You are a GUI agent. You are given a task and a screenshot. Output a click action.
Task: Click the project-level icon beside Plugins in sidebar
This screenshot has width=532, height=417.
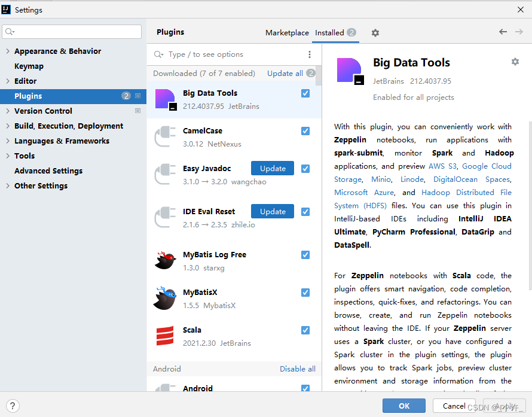click(x=137, y=96)
